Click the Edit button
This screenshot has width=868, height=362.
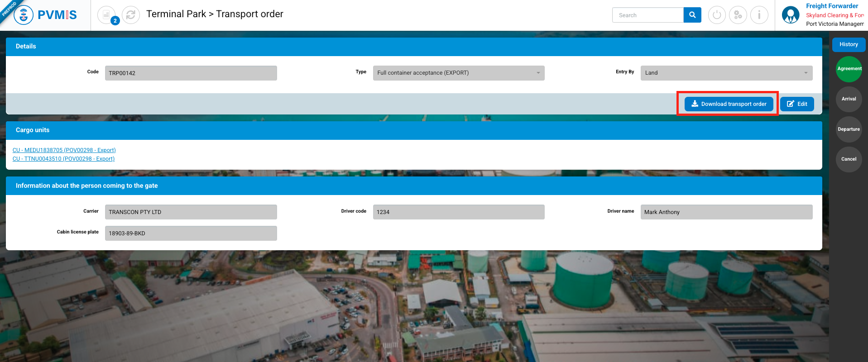tap(797, 104)
